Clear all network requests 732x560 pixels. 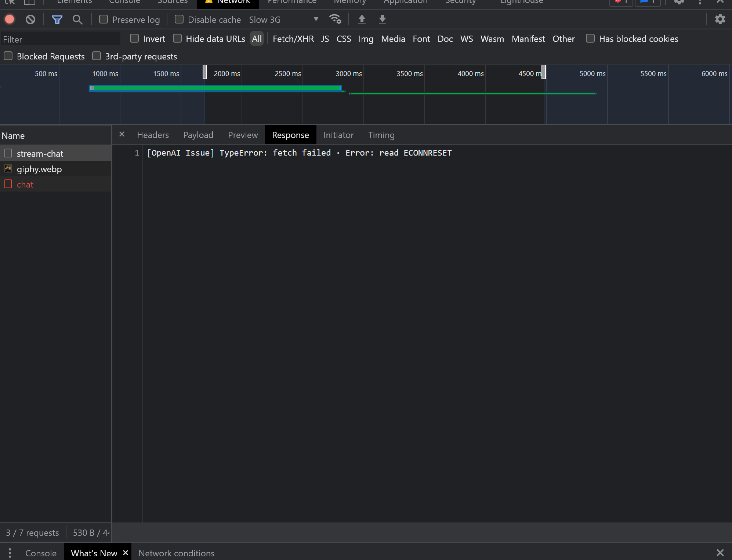(x=30, y=19)
